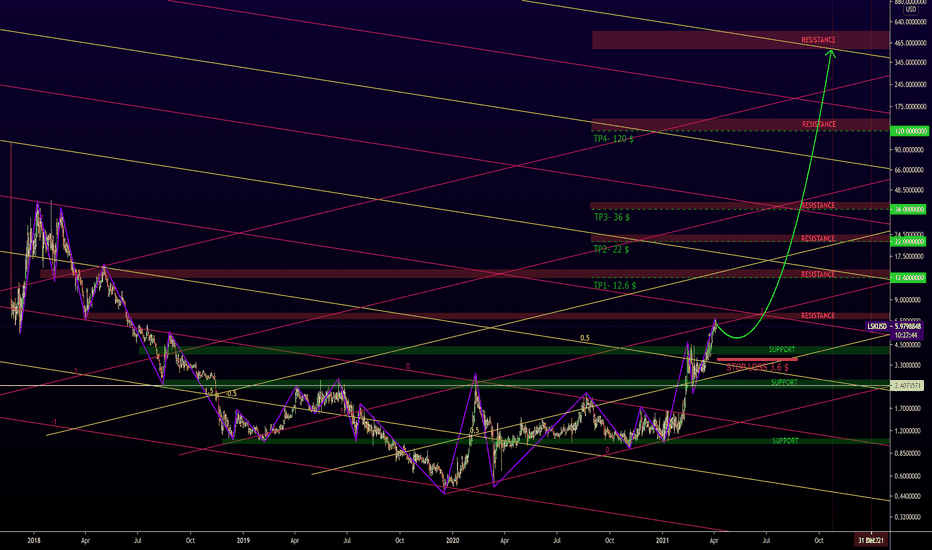Click SUPPORT label near the 4.5 level
This screenshot has height=550, width=932.
[782, 350]
